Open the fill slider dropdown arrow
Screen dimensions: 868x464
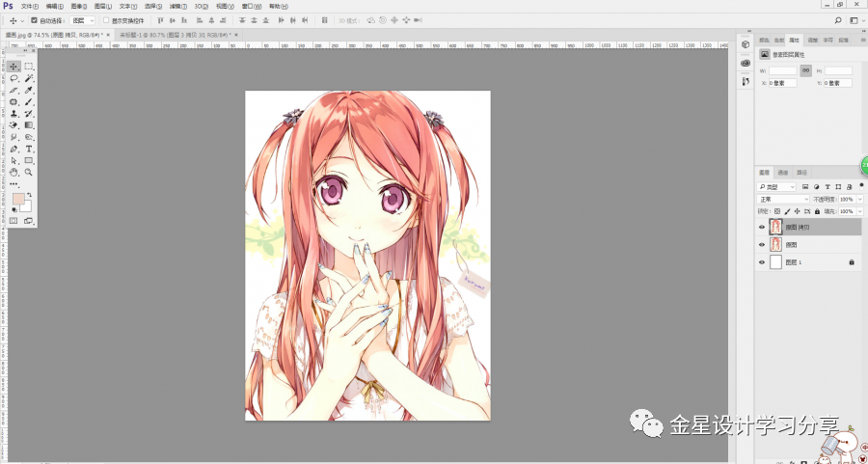(859, 211)
